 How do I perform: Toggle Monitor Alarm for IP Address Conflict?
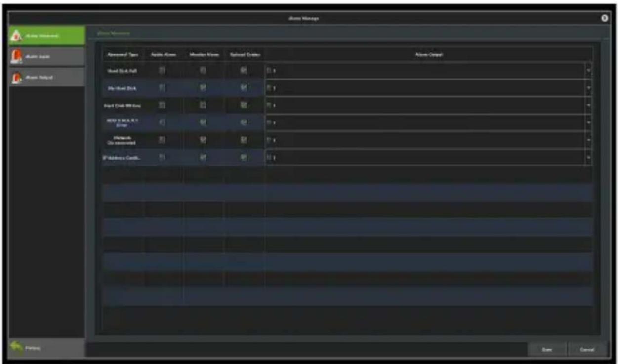[x=203, y=157]
